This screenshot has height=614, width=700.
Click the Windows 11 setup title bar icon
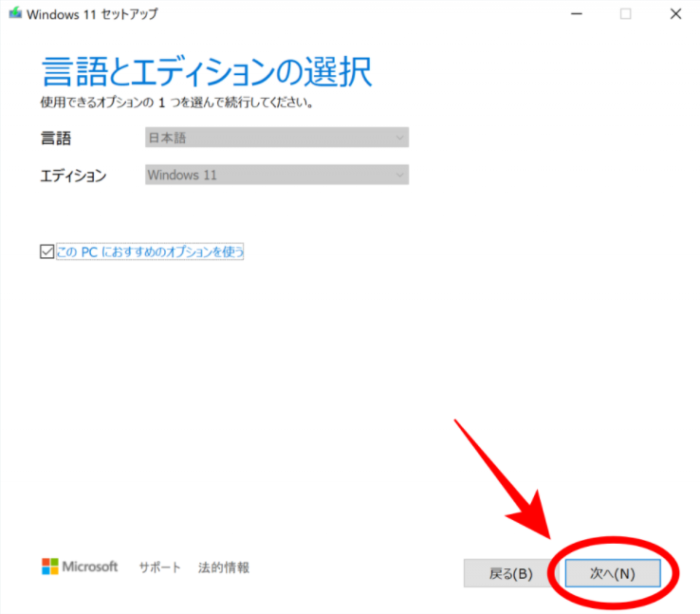click(15, 13)
